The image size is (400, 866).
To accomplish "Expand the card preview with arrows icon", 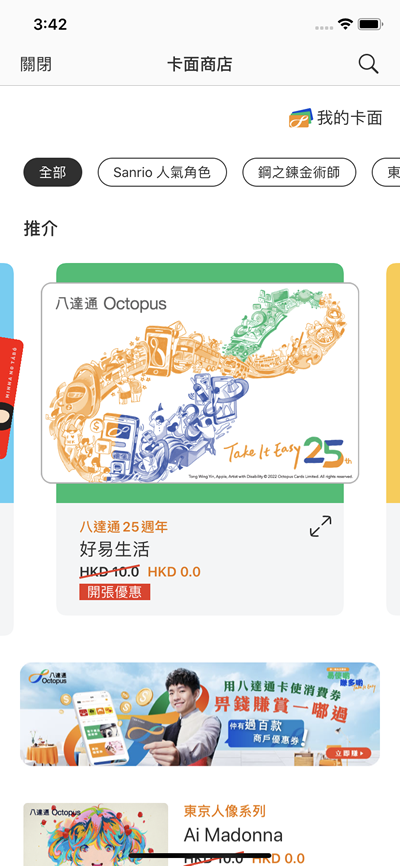I will click(x=320, y=526).
